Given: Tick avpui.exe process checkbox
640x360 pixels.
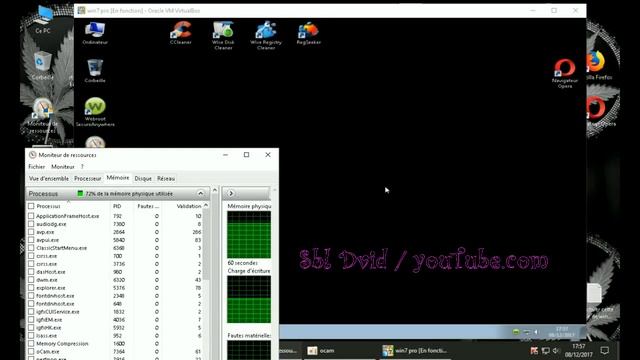Looking at the screenshot, I should [x=31, y=240].
